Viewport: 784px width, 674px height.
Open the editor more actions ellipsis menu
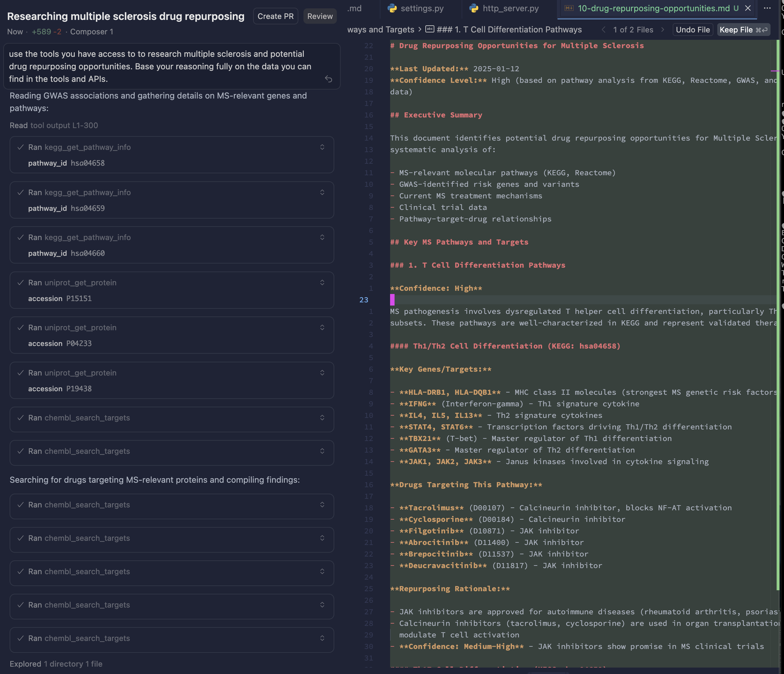(767, 8)
